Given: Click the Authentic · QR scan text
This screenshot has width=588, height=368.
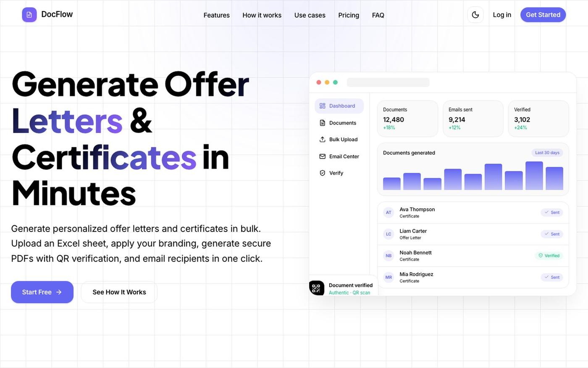Looking at the screenshot, I should coord(349,293).
